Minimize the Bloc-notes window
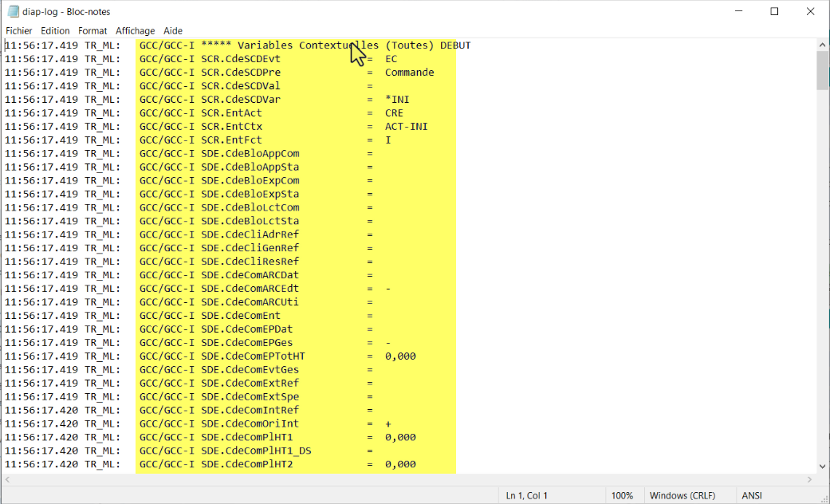The height and width of the screenshot is (504, 830). pyautogui.click(x=738, y=12)
